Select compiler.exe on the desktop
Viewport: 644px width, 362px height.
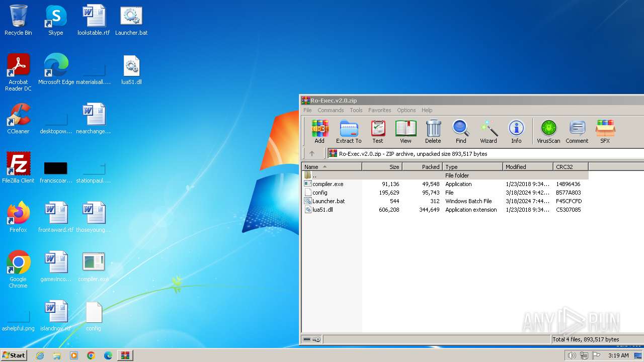94,266
